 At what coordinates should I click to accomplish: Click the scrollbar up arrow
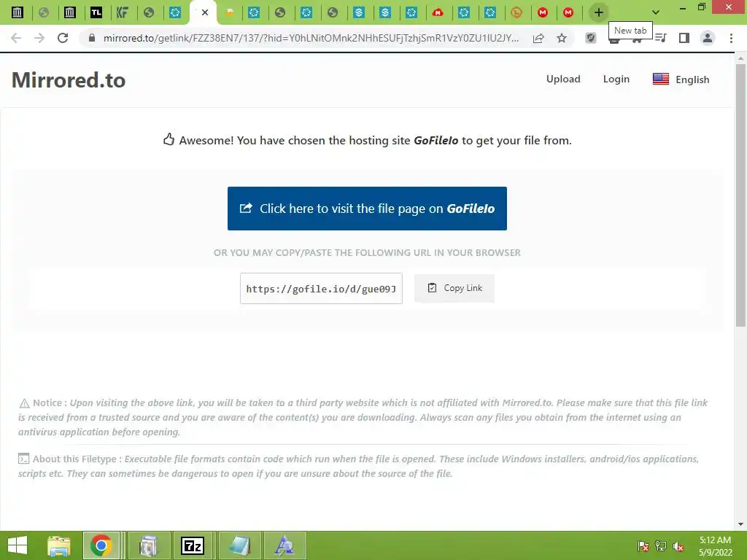point(740,58)
